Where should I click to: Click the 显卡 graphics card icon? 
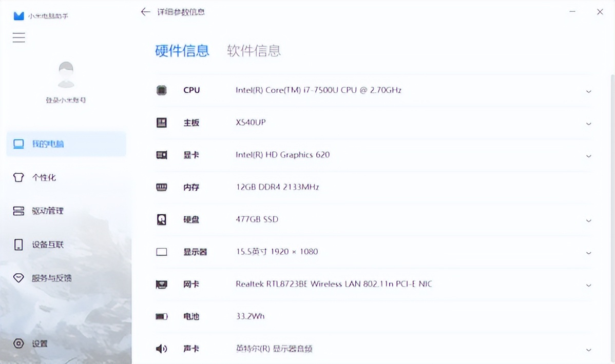pos(162,154)
